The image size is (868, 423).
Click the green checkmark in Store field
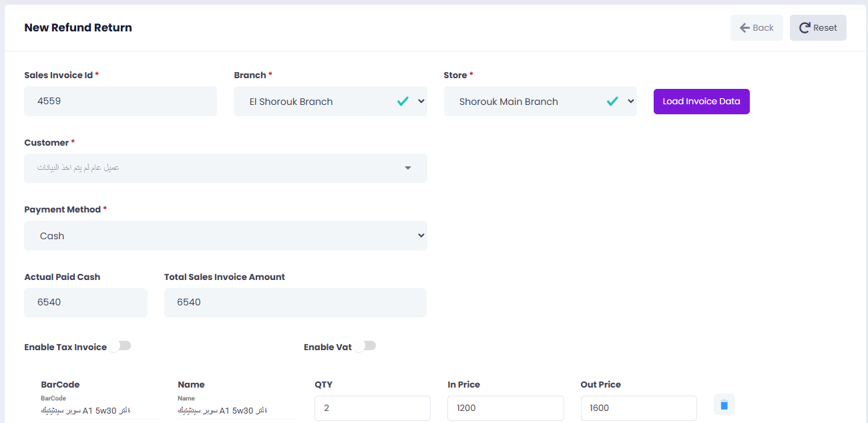point(612,102)
